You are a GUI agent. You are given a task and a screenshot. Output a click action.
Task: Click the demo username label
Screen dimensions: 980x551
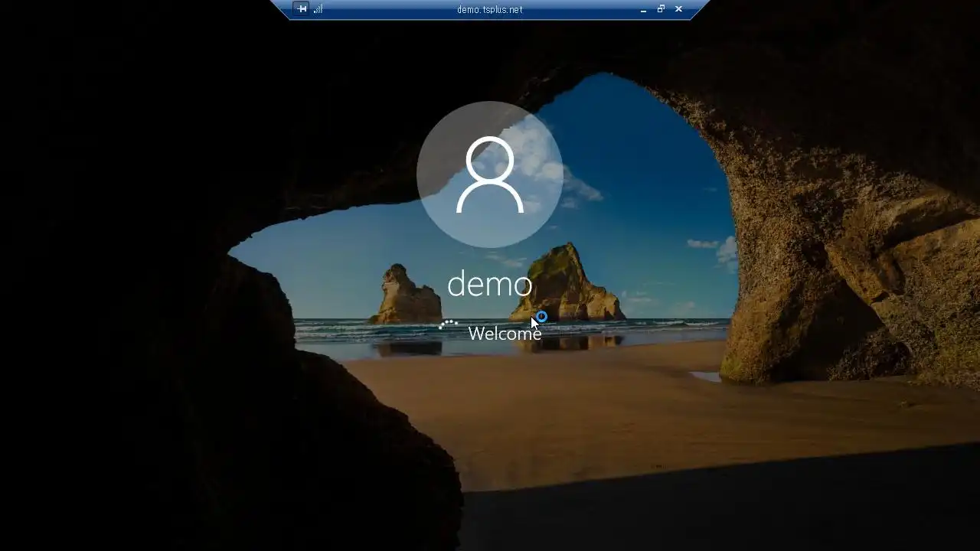pos(490,284)
